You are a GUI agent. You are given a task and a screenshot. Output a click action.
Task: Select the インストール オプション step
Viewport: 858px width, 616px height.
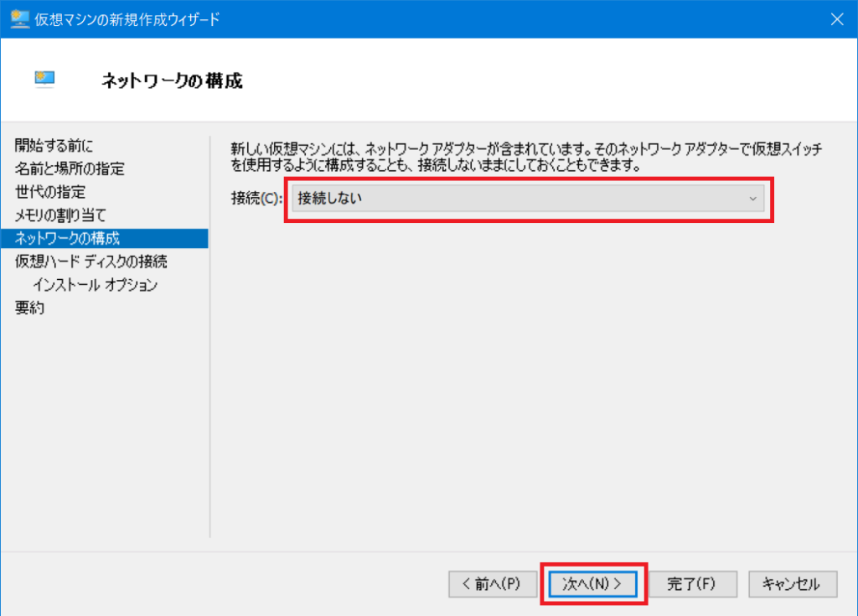96,285
